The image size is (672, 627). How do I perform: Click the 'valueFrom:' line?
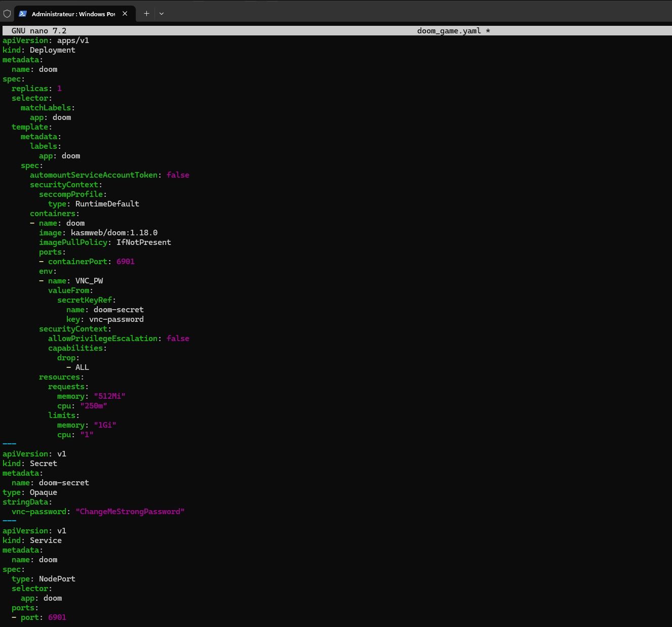pos(71,290)
